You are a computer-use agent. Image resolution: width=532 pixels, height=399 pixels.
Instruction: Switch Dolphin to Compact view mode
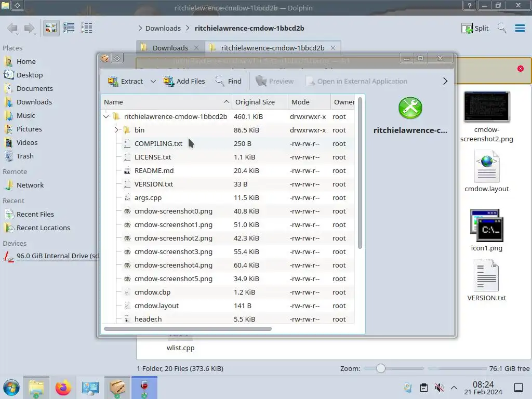click(69, 28)
